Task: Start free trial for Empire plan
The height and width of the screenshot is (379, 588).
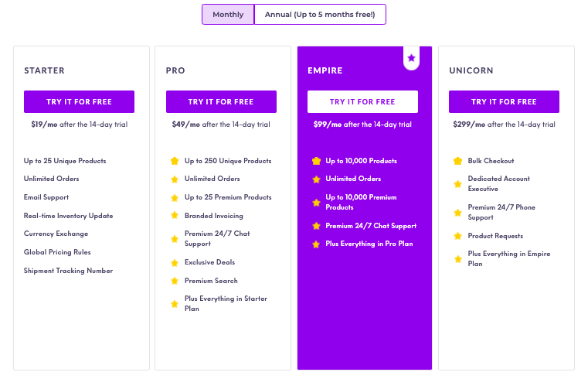Action: point(362,101)
